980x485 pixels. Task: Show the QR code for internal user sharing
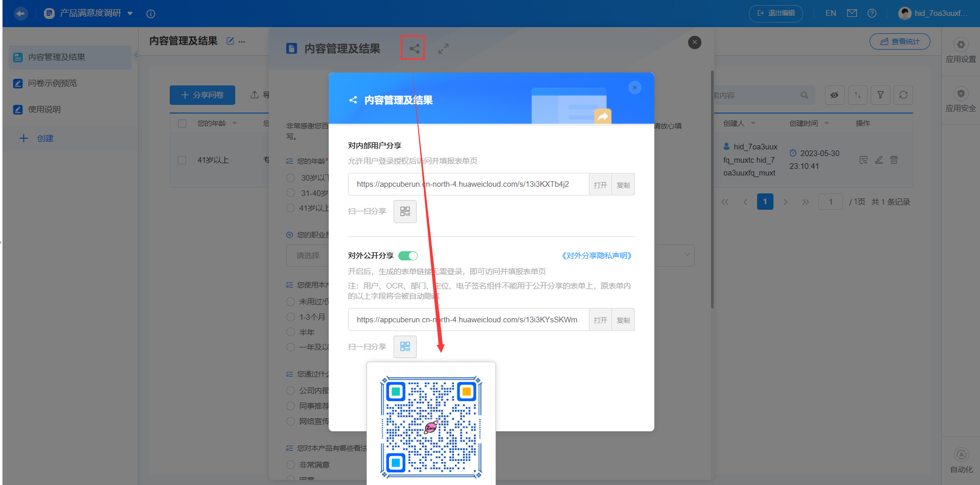pyautogui.click(x=405, y=211)
